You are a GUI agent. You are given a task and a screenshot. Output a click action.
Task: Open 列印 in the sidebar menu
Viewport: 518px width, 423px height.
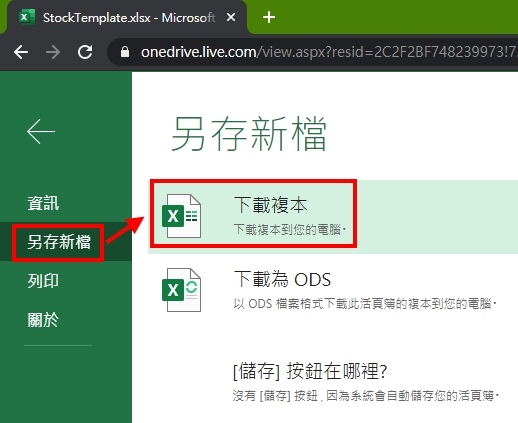pos(43,281)
